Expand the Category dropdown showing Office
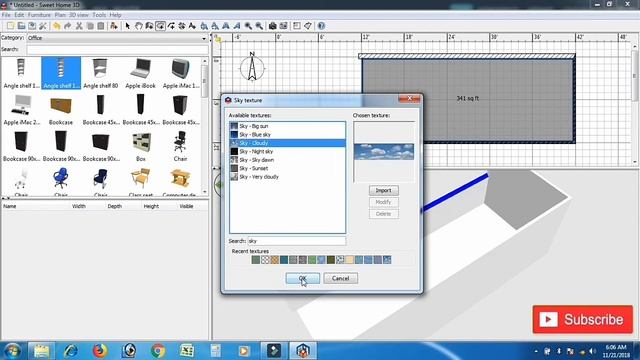This screenshot has width=640, height=360. tap(117, 38)
